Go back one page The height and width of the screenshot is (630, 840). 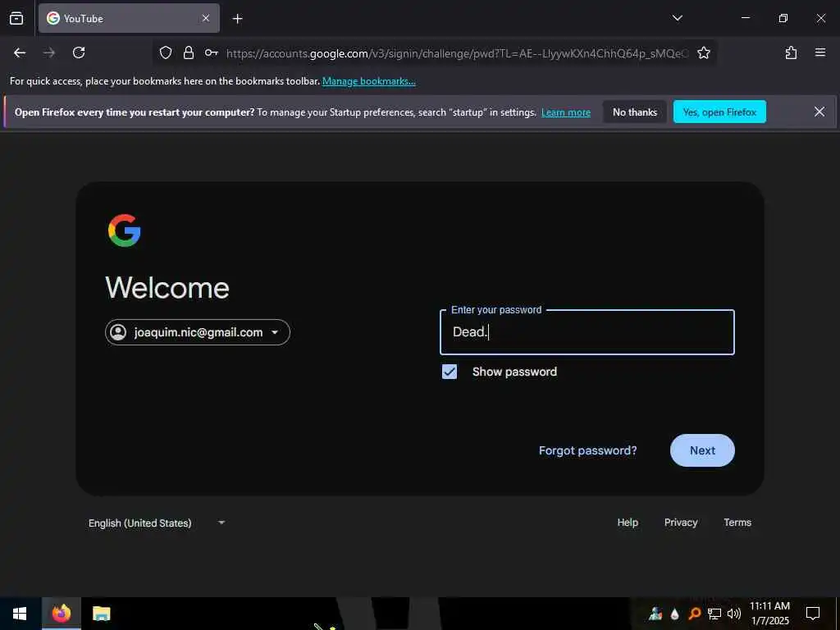tap(20, 52)
